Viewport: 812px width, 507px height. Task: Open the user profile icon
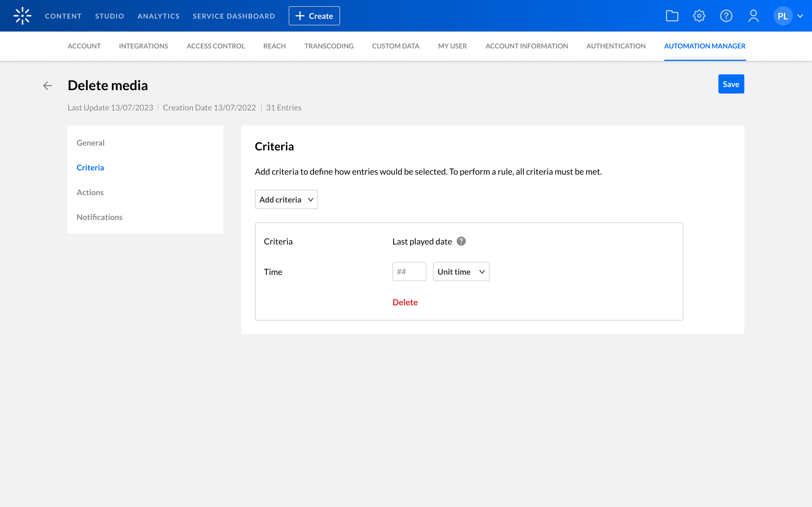(x=753, y=16)
